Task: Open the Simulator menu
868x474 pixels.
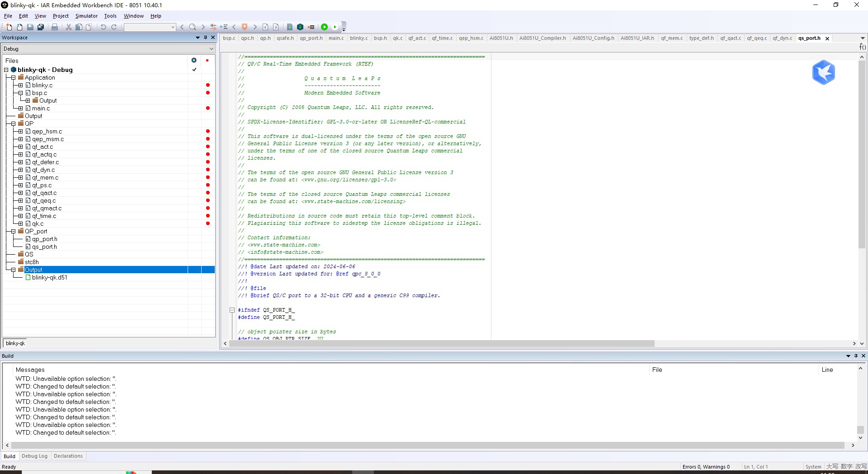Action: (86, 16)
